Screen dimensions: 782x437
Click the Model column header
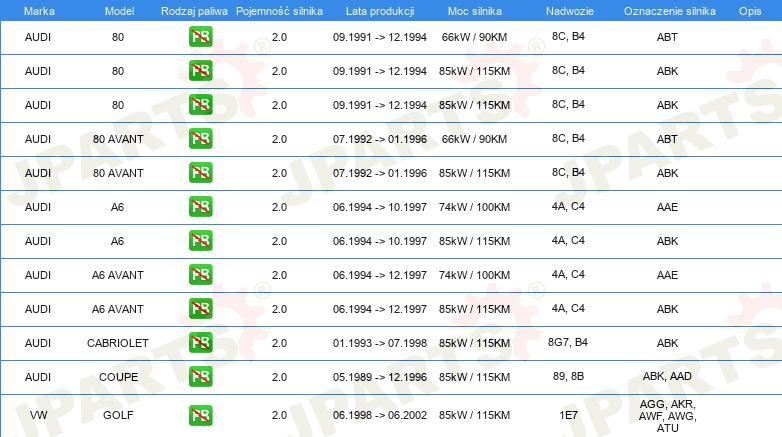pos(119,11)
